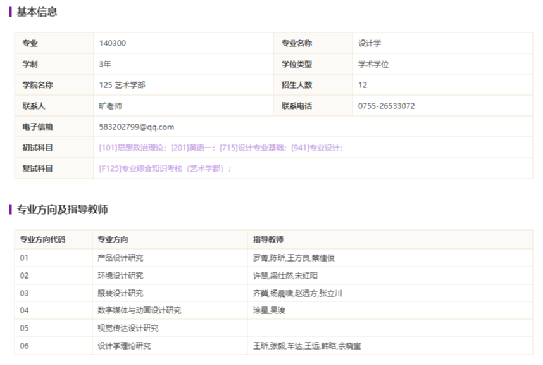Click the phone number 0755-26533072
The image size is (543, 365).
[386, 106]
